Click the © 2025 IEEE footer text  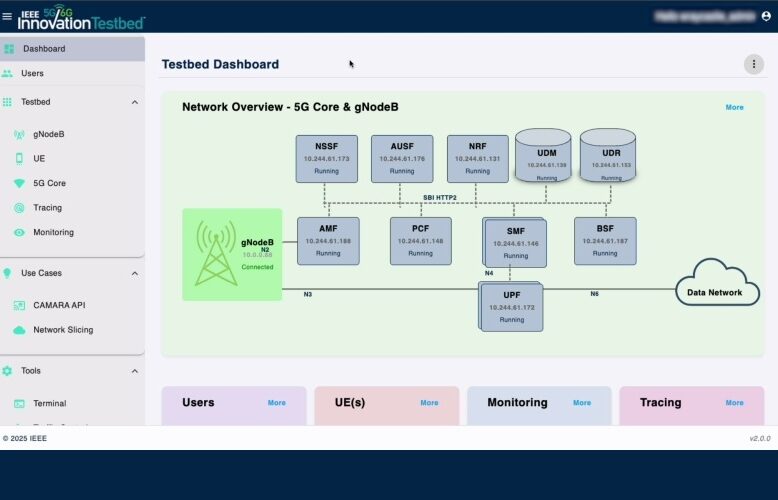25,438
